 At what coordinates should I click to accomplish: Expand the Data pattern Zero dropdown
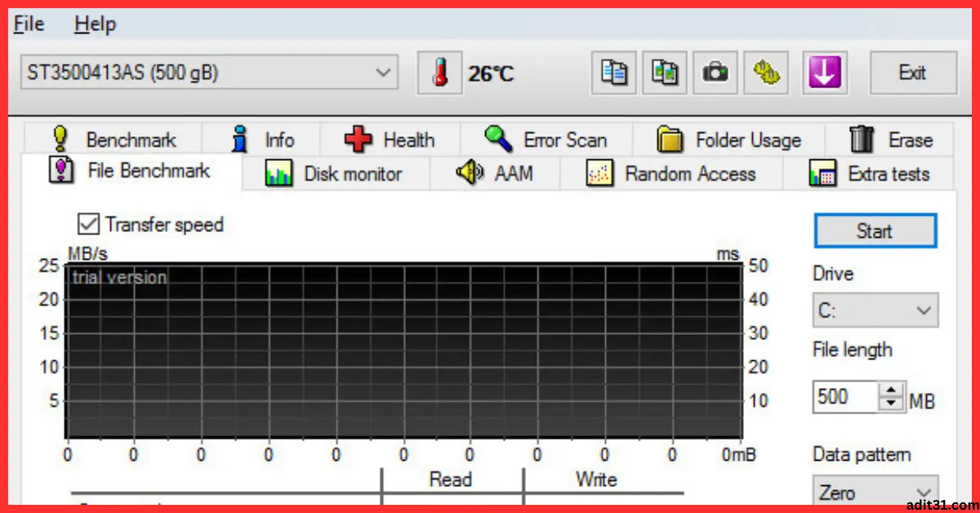point(875,493)
